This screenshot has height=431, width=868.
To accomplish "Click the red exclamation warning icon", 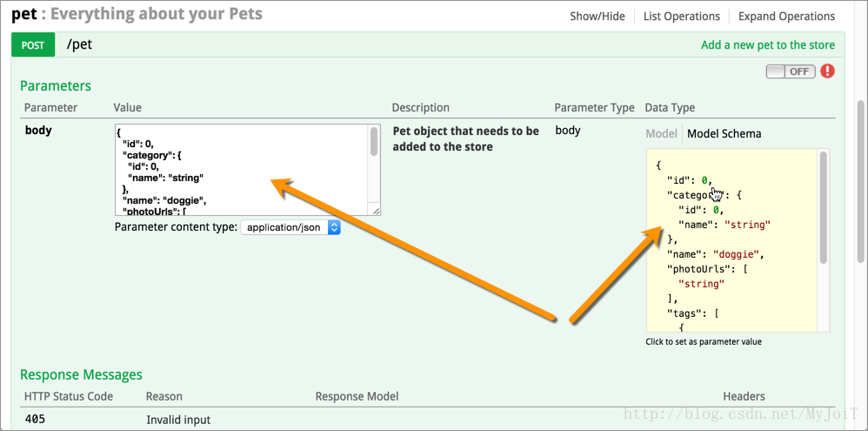I will pyautogui.click(x=828, y=71).
